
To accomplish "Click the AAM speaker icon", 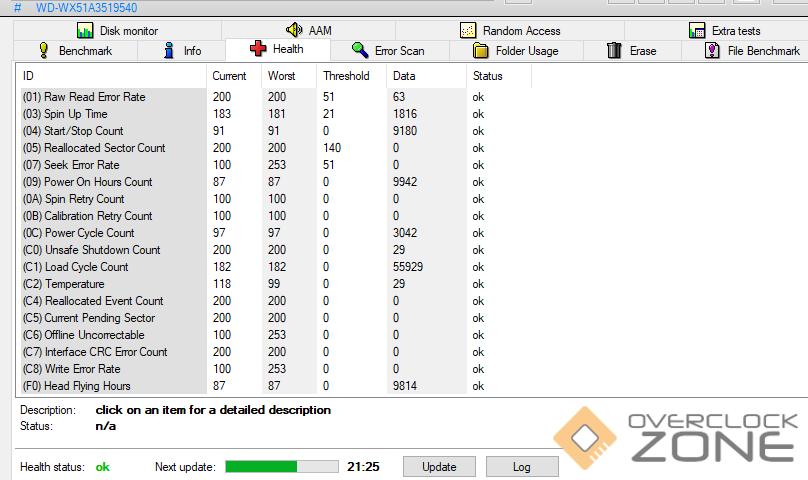I will [x=294, y=30].
